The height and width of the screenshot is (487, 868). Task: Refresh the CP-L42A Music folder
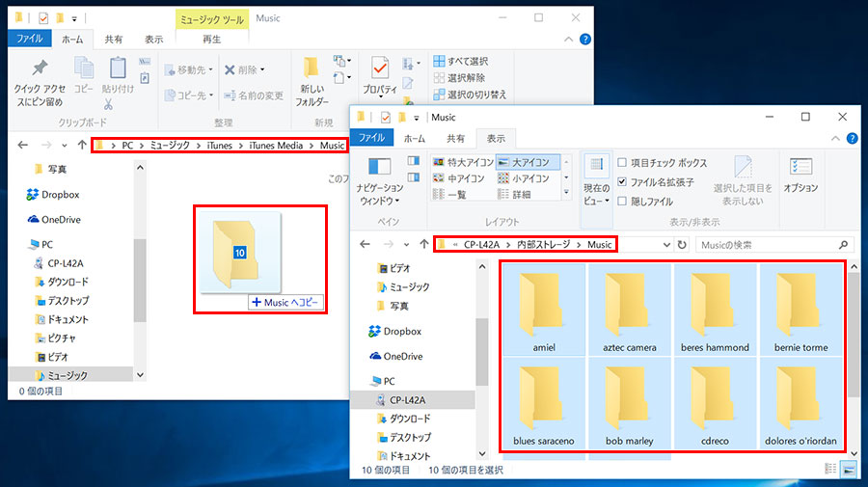pyautogui.click(x=682, y=245)
